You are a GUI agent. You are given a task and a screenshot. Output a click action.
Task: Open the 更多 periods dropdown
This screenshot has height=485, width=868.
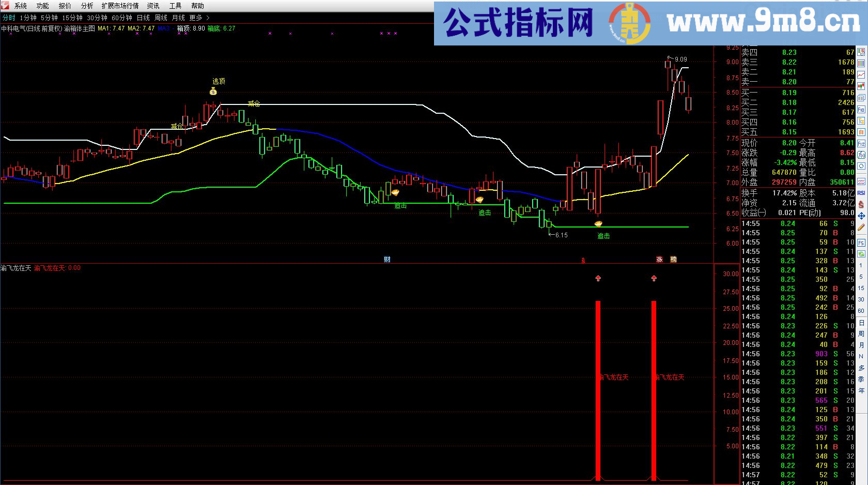point(195,17)
